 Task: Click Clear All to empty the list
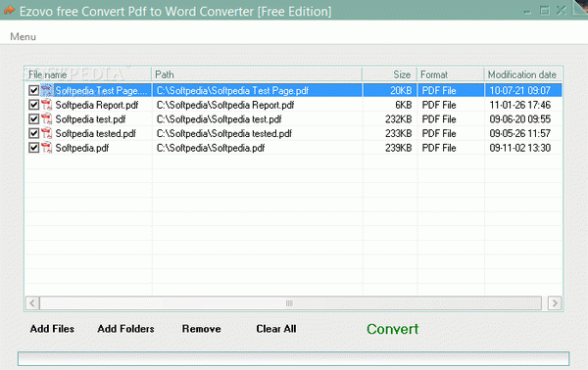(x=276, y=329)
